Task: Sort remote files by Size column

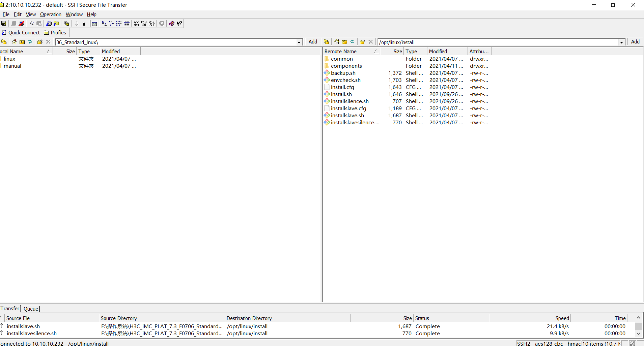Action: 397,51
